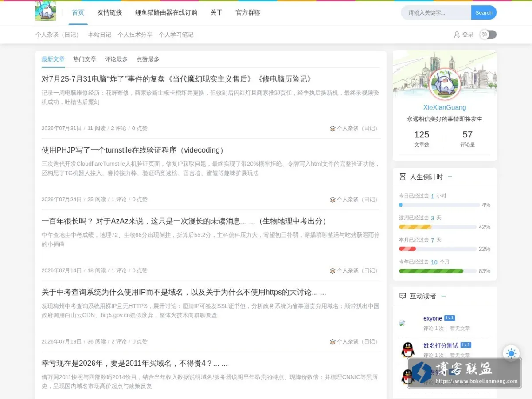The width and height of the screenshot is (532, 399).
Task: Click the XieXianGuang author name
Action: 445,107
